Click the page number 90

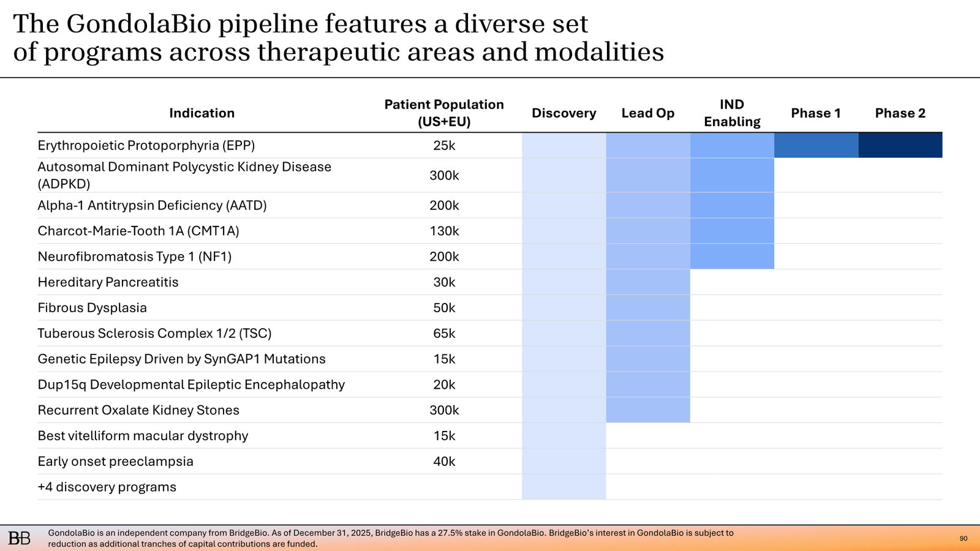tap(963, 539)
